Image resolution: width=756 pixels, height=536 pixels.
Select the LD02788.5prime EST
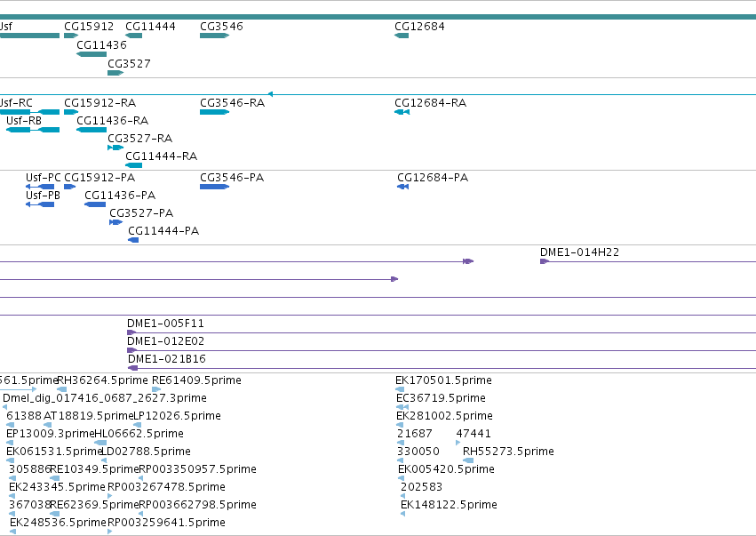[104, 460]
